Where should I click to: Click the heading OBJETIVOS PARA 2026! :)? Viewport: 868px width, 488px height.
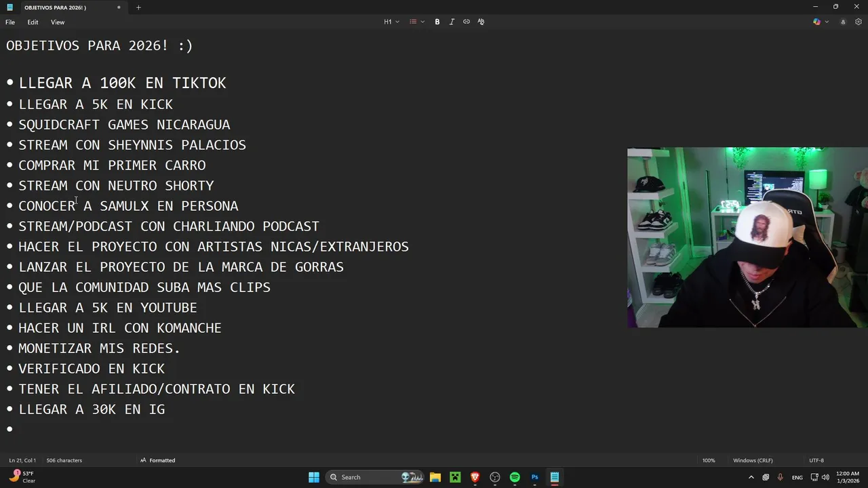(100, 45)
